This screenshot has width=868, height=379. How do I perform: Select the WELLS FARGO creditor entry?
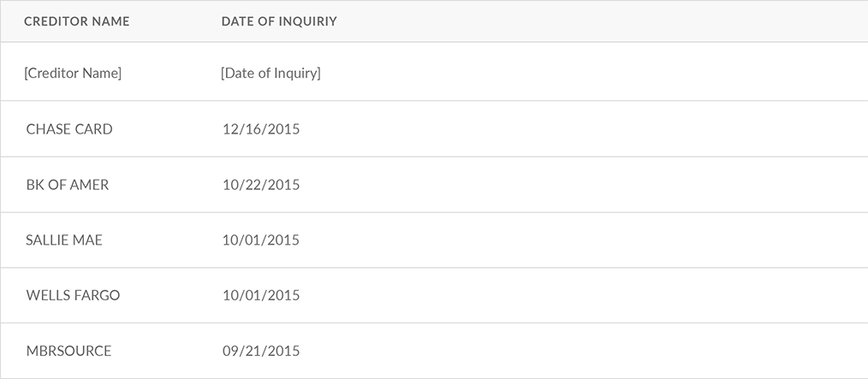pos(73,296)
